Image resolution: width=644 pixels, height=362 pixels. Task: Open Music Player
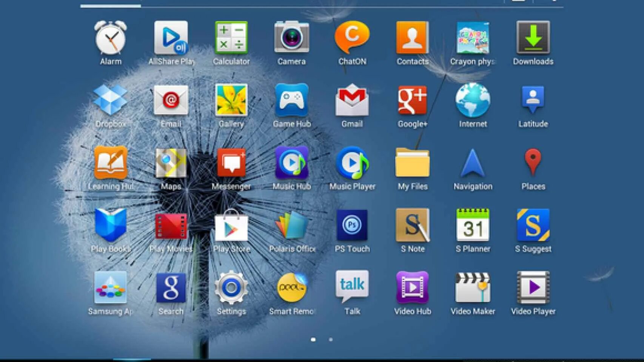point(352,163)
